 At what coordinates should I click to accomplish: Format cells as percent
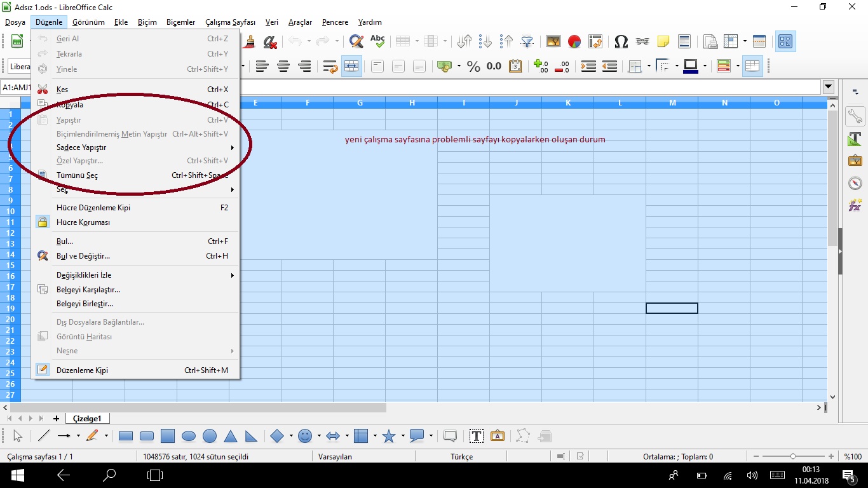tap(473, 66)
